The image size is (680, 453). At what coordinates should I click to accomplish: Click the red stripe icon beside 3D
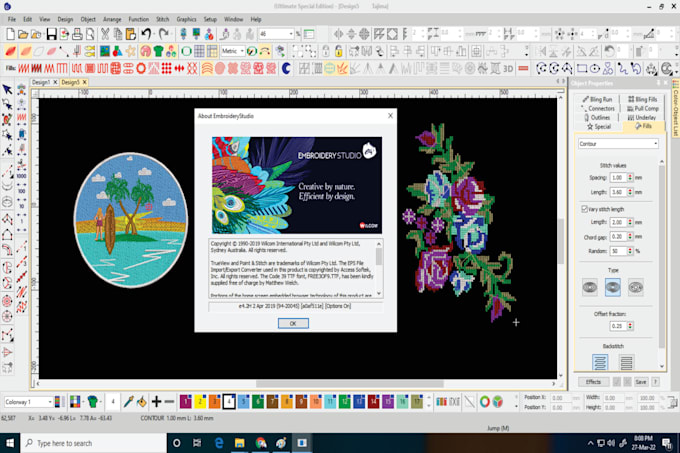click(523, 68)
